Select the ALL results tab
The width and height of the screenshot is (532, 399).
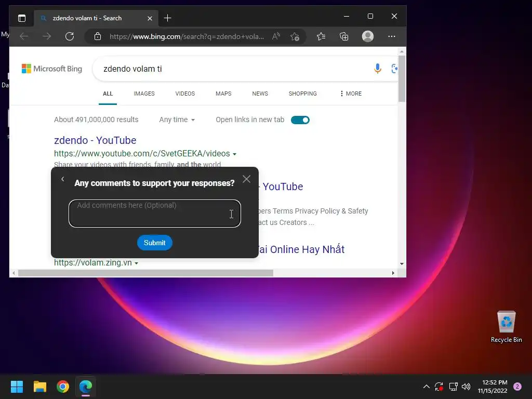(x=108, y=94)
